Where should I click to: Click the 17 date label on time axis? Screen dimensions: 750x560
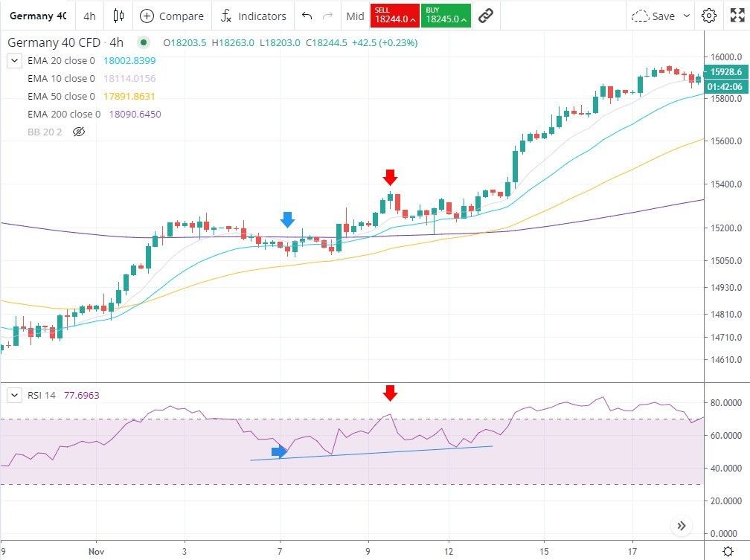pos(632,551)
